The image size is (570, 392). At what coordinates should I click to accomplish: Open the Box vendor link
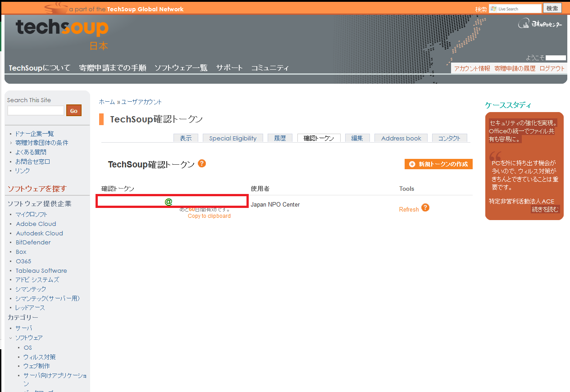click(21, 252)
